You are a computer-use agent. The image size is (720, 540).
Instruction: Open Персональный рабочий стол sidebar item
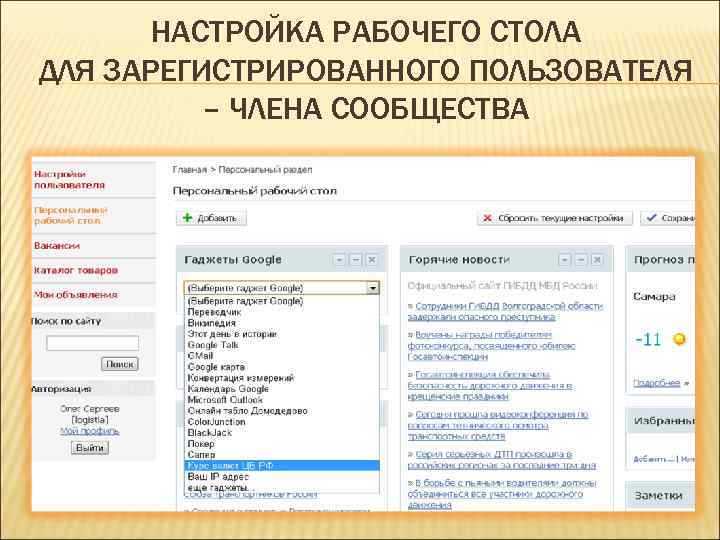(x=71, y=215)
